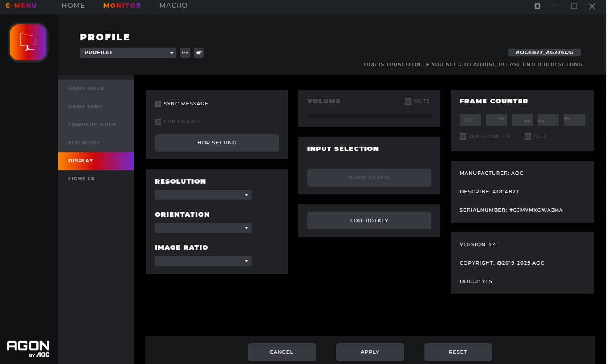The height and width of the screenshot is (364, 607).
Task: Open the Orientation dropdown
Action: coord(203,228)
